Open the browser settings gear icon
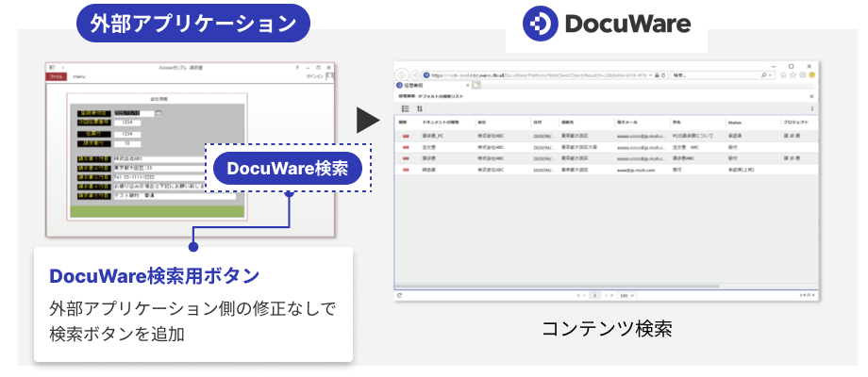Screen dimensions: 868x377 (x=802, y=75)
